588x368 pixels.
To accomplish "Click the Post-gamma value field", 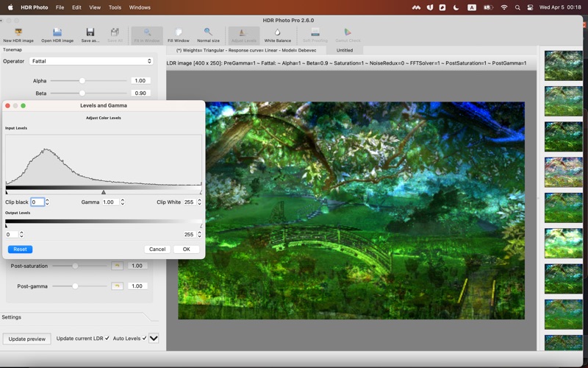I will pos(137,286).
